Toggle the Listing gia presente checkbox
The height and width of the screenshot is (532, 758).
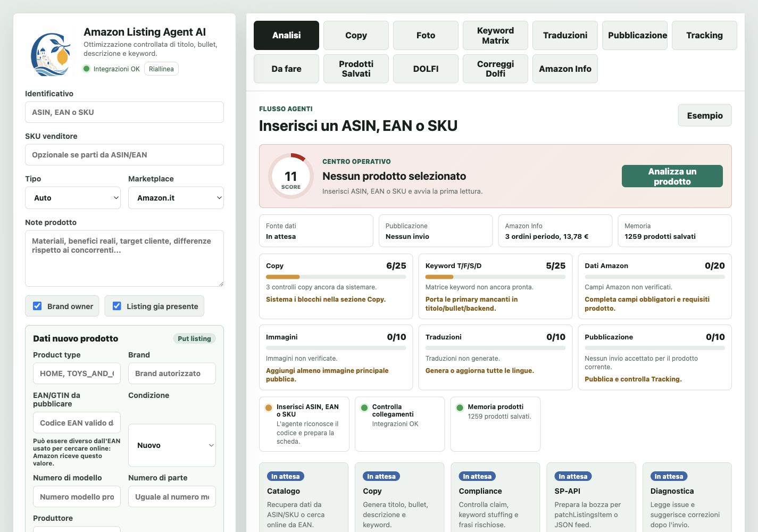click(x=116, y=306)
